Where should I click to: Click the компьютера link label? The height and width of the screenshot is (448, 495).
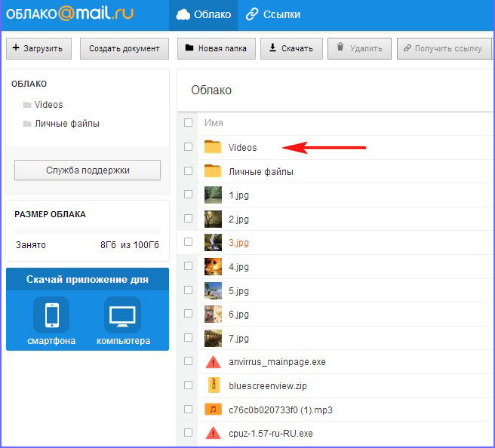pos(124,341)
